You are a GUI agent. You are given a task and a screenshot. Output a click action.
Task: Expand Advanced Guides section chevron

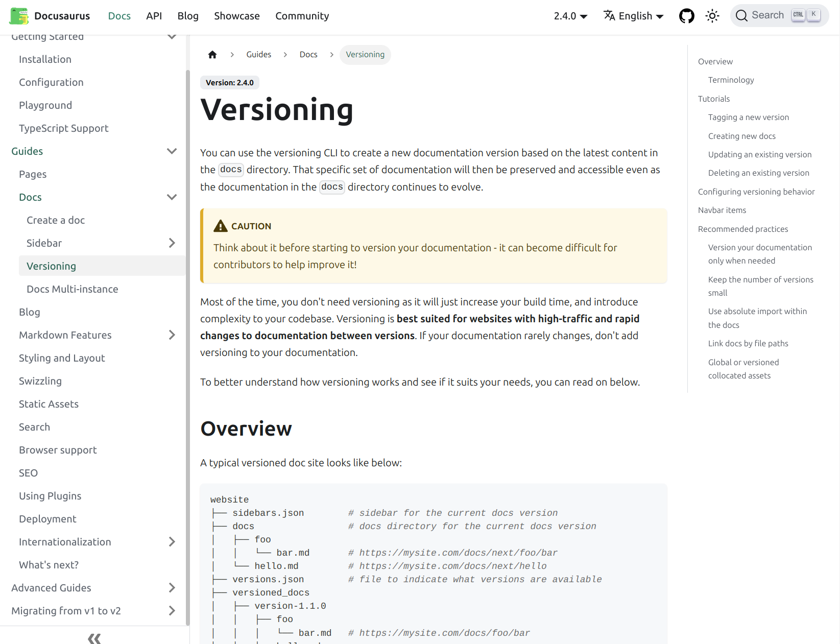[172, 588]
